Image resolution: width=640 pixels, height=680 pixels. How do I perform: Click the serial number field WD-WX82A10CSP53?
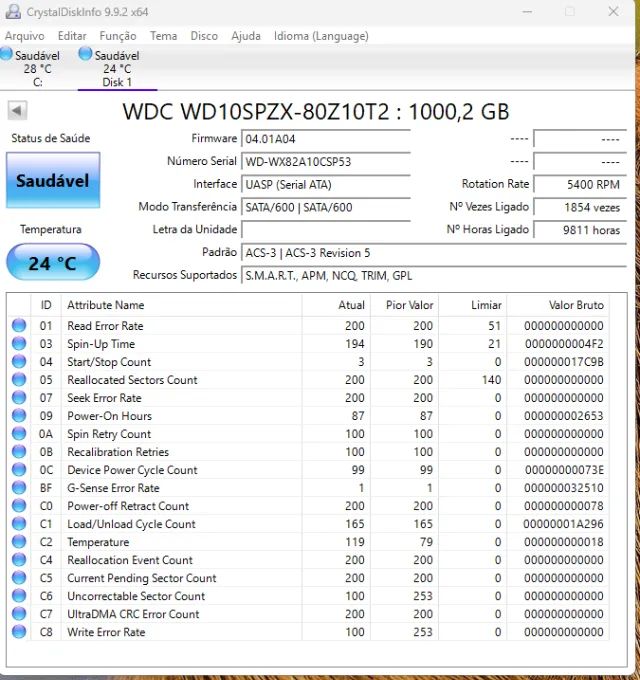pyautogui.click(x=326, y=162)
